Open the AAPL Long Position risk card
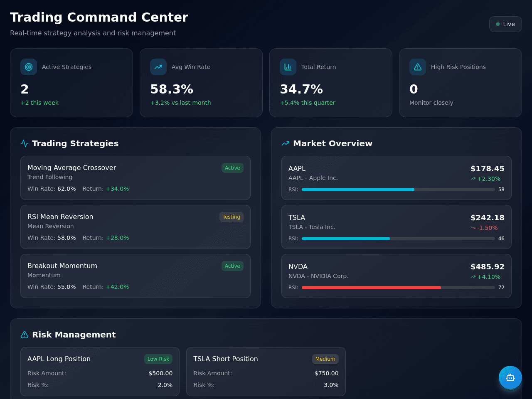Viewport: 532px width, 399px height. tap(100, 372)
